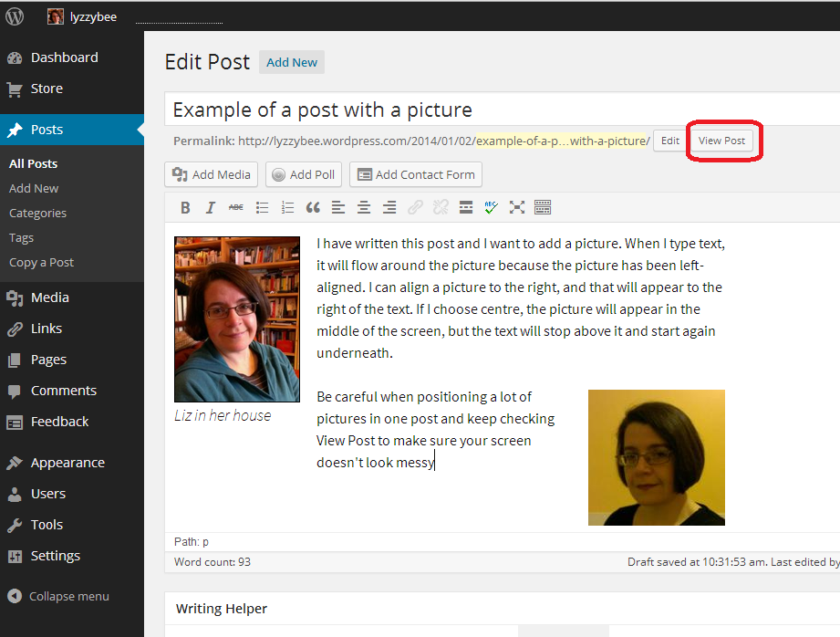Click the strikethrough ABC icon

tap(236, 208)
